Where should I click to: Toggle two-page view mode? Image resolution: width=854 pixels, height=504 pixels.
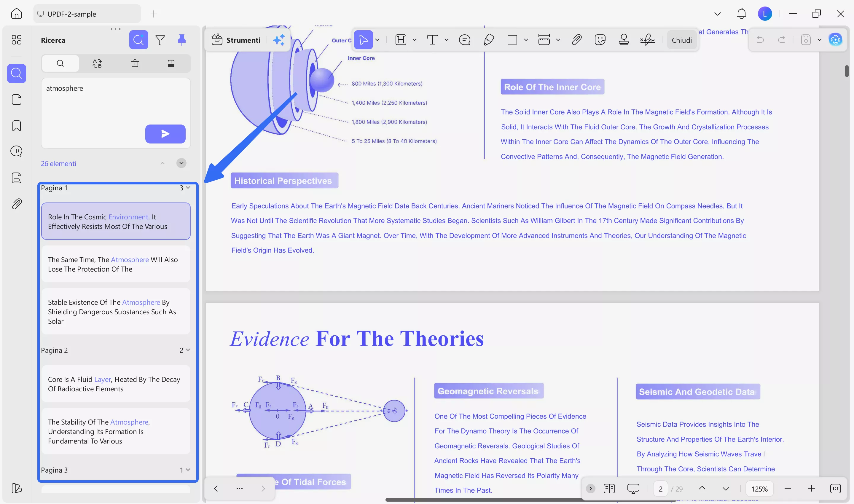coord(609,488)
